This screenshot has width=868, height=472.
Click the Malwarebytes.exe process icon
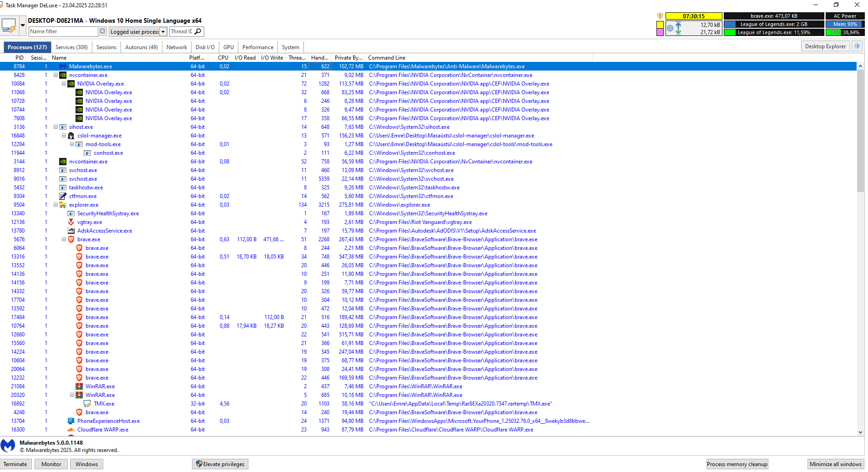[x=63, y=66]
